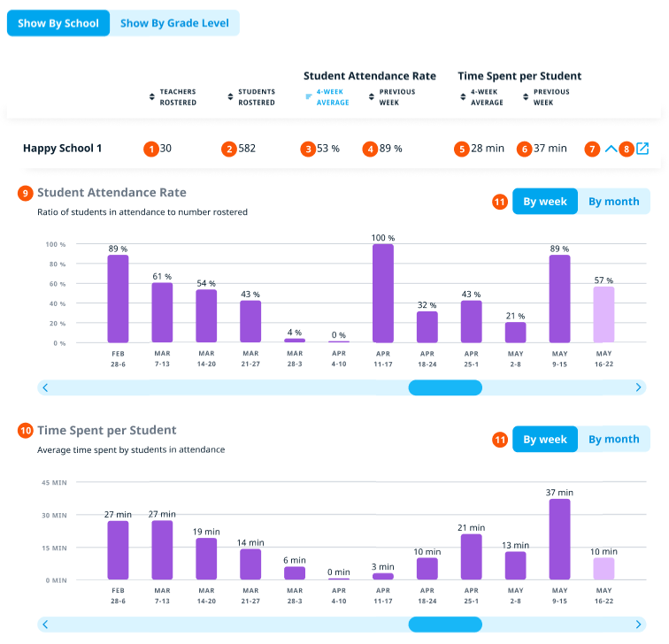Set time spent chart to By month
Screen dimensions: 669x644
click(613, 439)
